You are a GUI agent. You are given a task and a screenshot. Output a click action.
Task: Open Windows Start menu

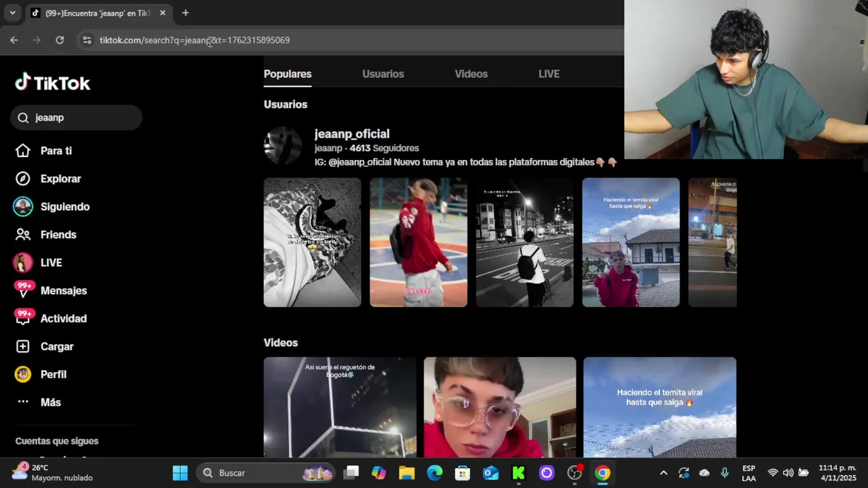pyautogui.click(x=180, y=473)
